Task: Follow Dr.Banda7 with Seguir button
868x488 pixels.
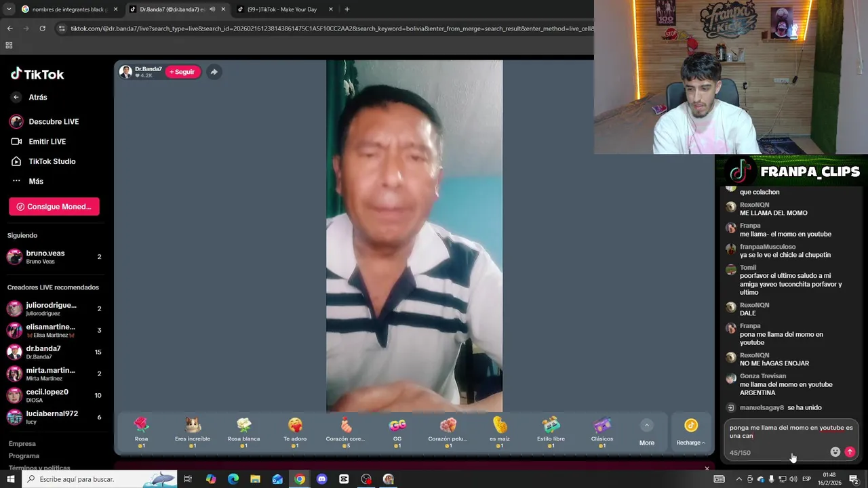Action: [182, 72]
